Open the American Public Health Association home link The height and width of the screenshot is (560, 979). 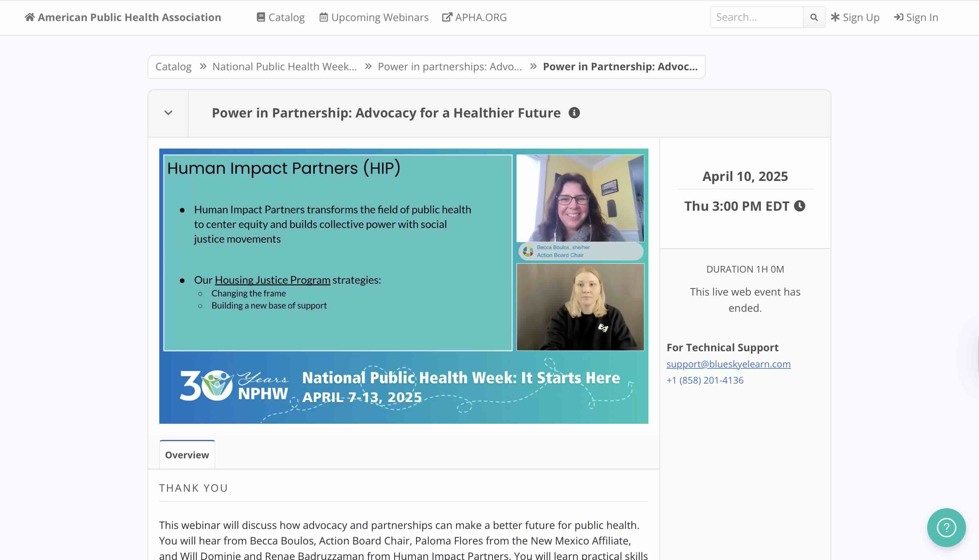[x=123, y=17]
